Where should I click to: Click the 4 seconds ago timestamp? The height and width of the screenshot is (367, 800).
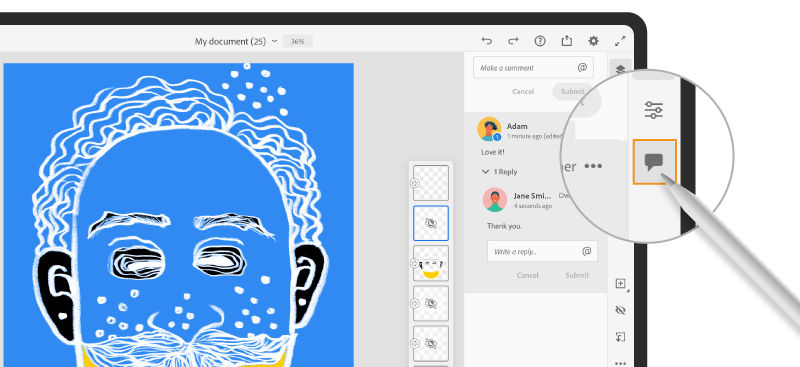533,206
